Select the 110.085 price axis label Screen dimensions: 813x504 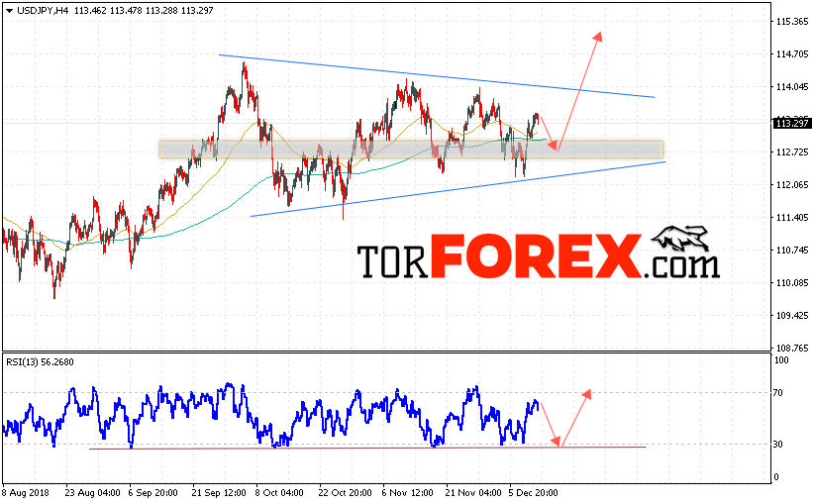(792, 282)
